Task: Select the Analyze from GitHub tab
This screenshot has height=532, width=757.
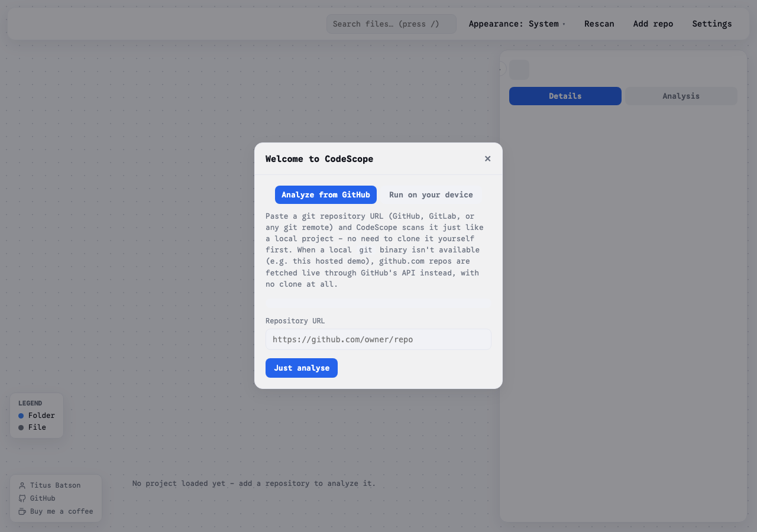Action: (326, 195)
